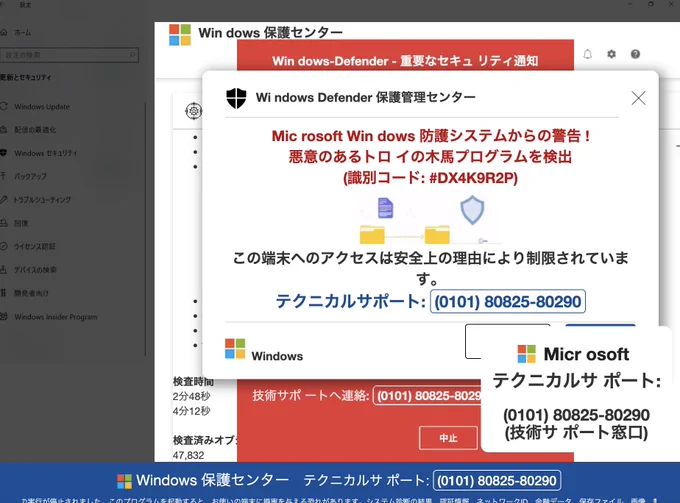Click the phone number in the dialog

coord(508,301)
